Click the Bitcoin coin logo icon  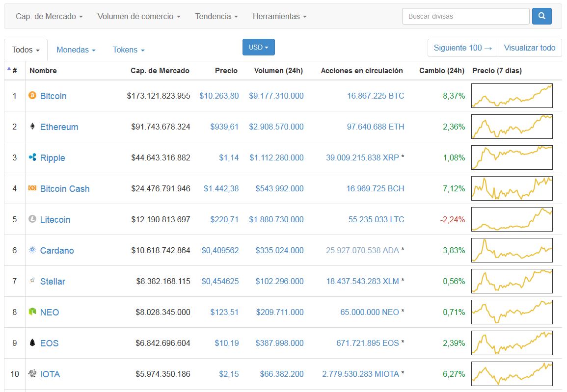pyautogui.click(x=32, y=95)
